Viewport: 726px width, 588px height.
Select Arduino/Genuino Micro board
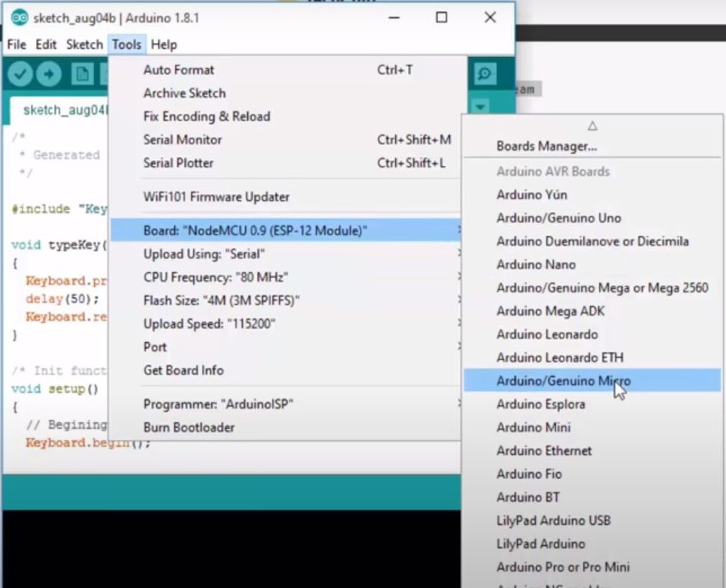point(592,380)
